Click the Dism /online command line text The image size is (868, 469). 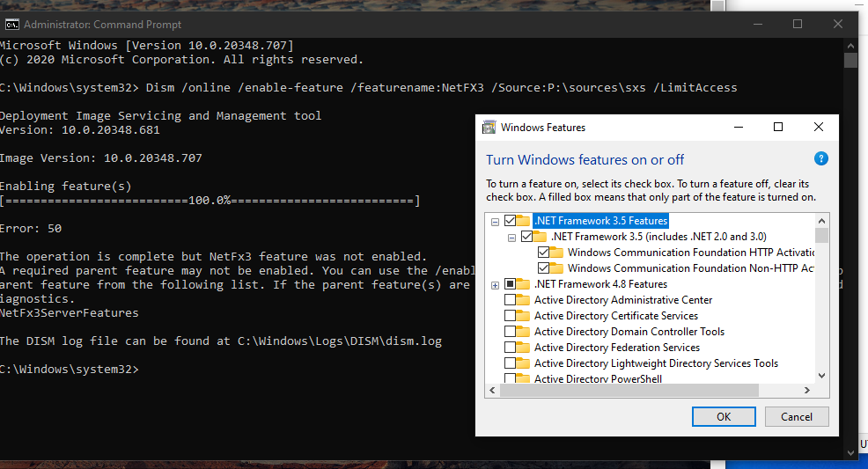(441, 87)
